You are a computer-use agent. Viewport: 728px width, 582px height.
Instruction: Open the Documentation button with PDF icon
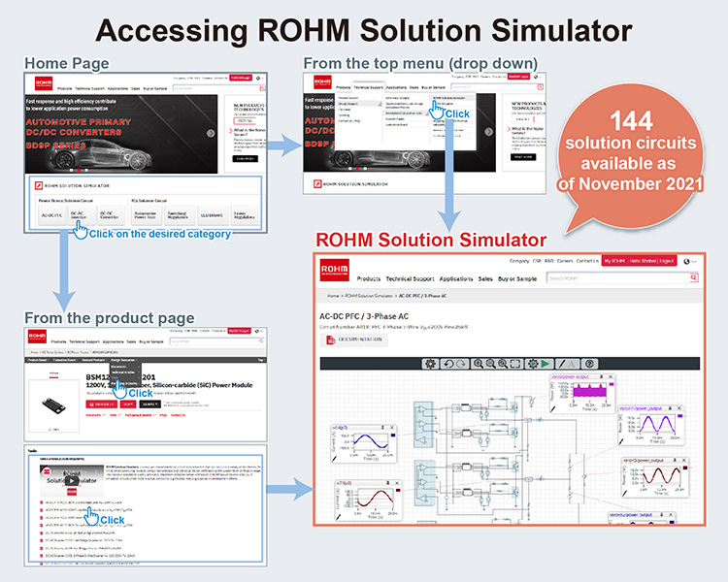click(x=353, y=339)
